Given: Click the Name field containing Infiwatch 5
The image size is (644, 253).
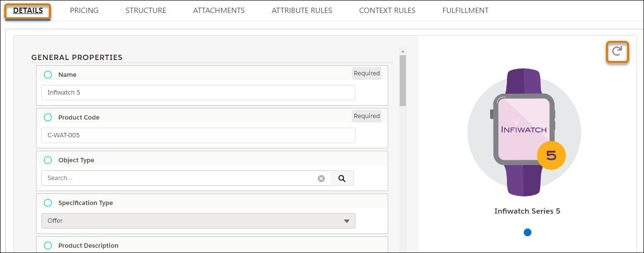Looking at the screenshot, I should coord(198,93).
